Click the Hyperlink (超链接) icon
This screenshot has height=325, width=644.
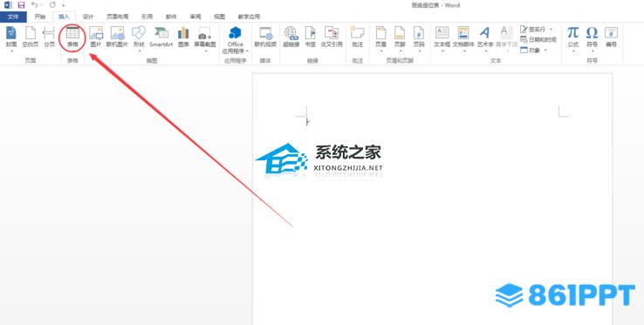(x=291, y=37)
